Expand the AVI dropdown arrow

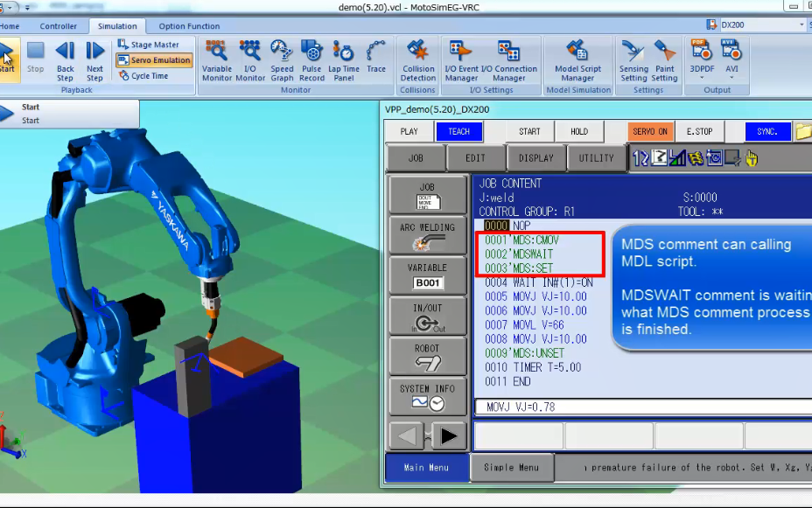coord(731,78)
